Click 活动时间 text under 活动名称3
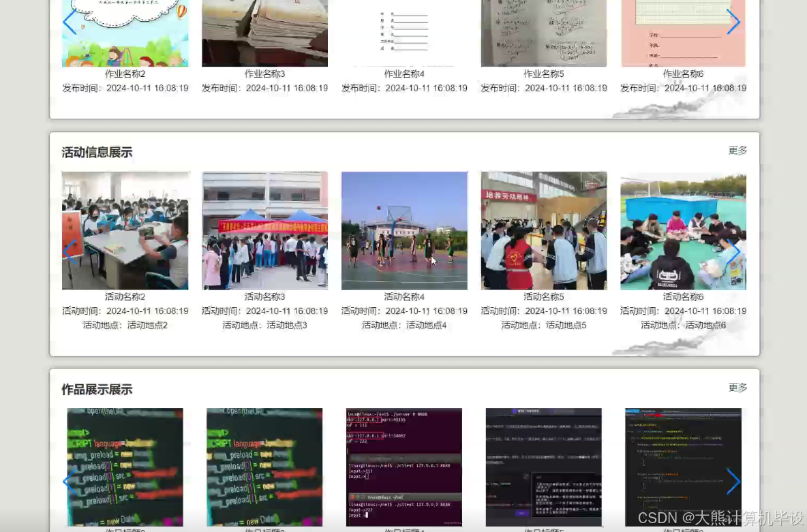The width and height of the screenshot is (807, 532). [x=264, y=311]
